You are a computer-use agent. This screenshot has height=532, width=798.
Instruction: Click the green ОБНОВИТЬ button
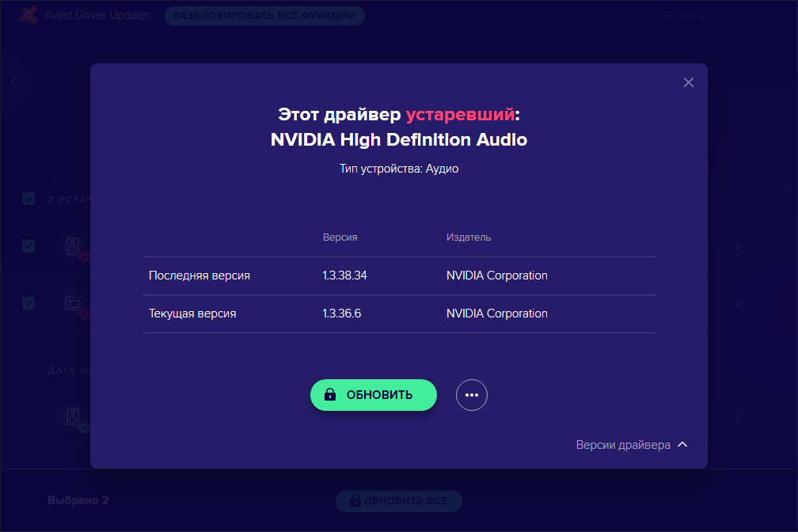coord(374,395)
